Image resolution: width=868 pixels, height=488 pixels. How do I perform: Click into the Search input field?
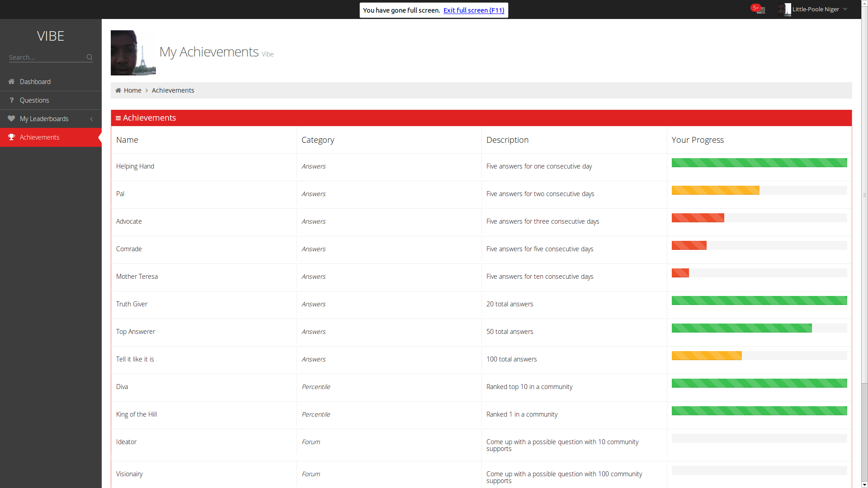tap(45, 57)
